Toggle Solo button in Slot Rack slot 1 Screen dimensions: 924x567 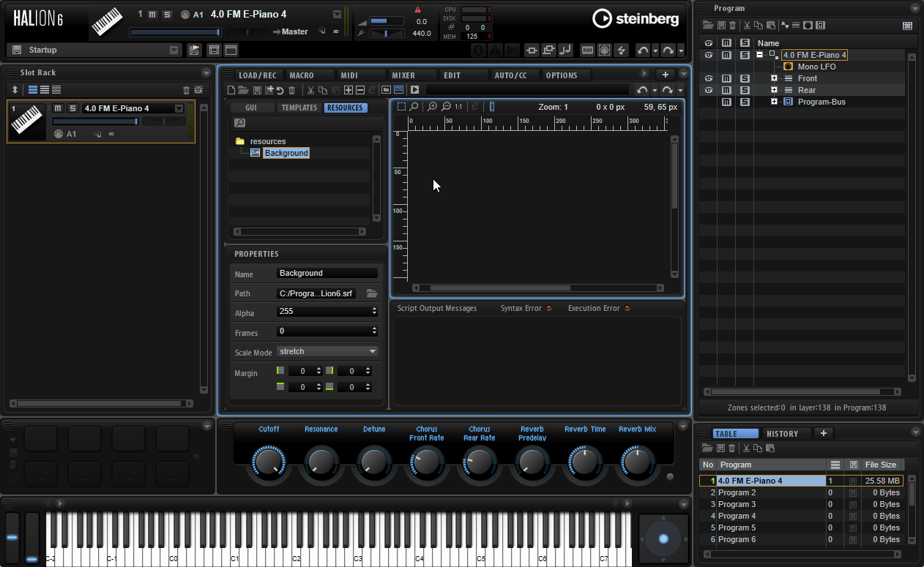[x=72, y=108]
